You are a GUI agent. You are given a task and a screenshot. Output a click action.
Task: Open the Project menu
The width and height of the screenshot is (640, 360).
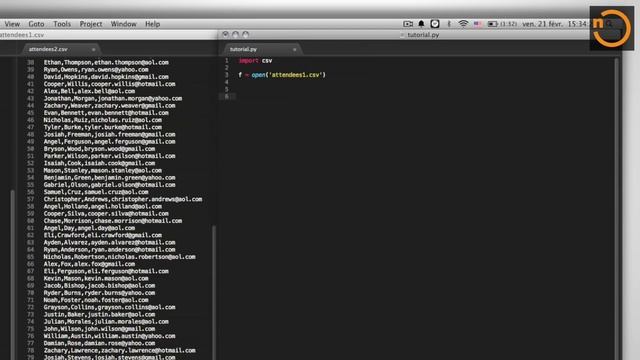point(91,24)
